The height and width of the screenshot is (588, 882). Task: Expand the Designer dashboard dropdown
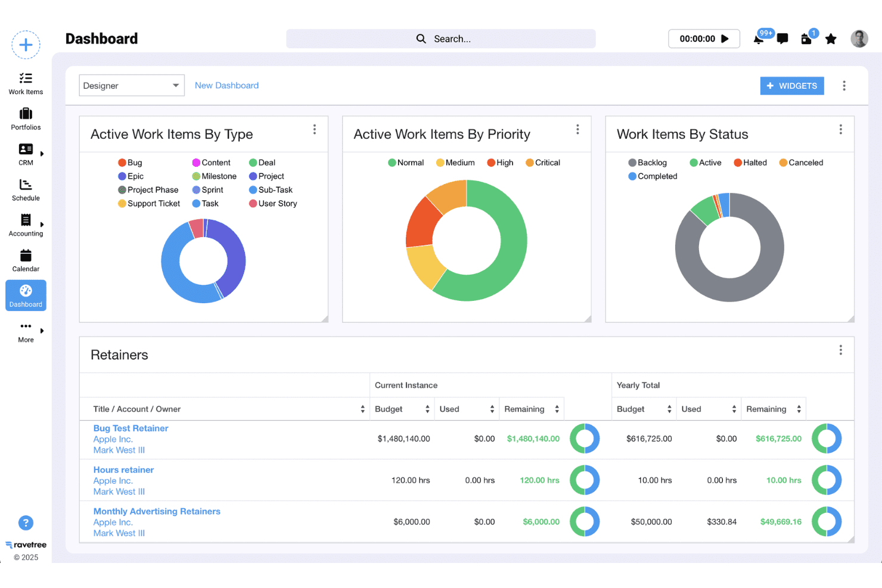132,85
